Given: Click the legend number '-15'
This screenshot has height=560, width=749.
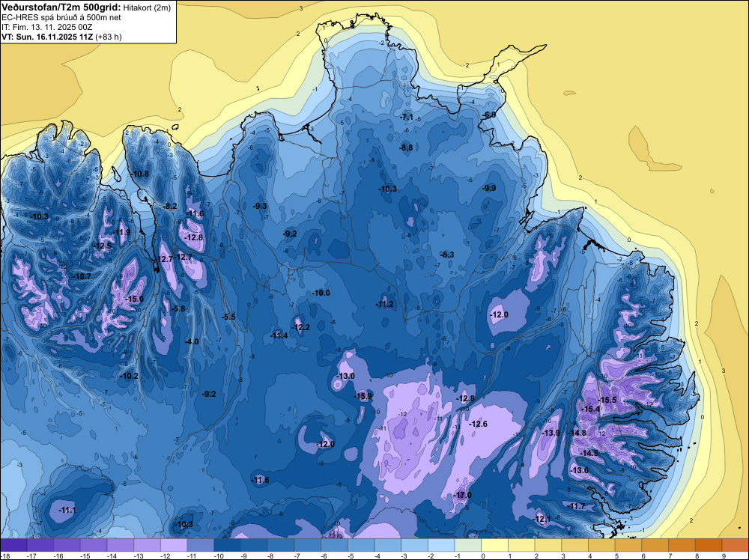Looking at the screenshot, I should (85, 556).
